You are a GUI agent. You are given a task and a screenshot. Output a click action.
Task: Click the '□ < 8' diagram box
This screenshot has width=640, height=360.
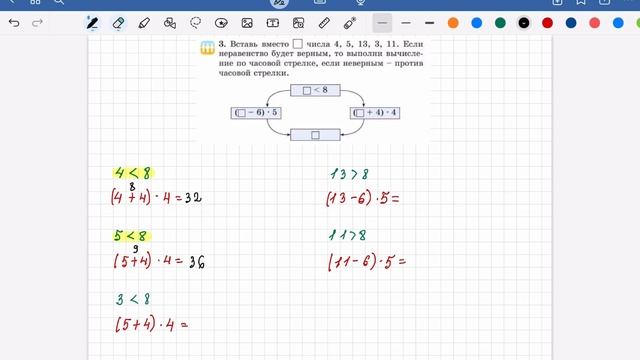(x=315, y=90)
